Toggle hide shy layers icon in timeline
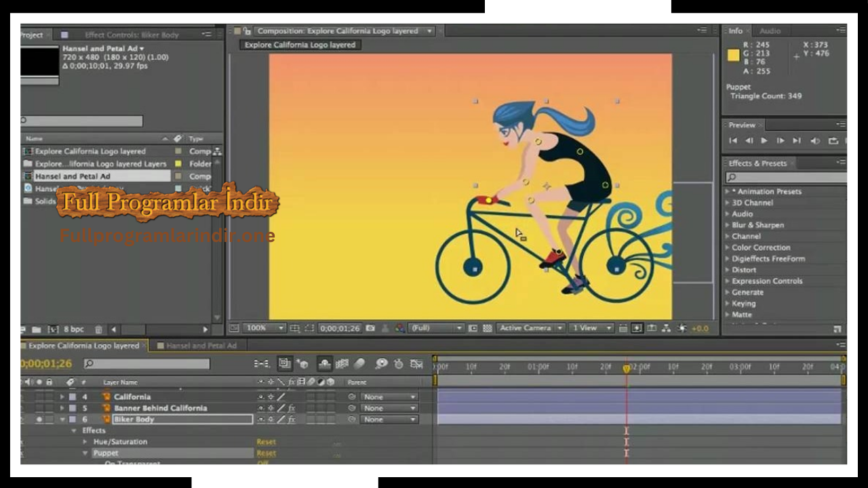 pyautogui.click(x=325, y=364)
